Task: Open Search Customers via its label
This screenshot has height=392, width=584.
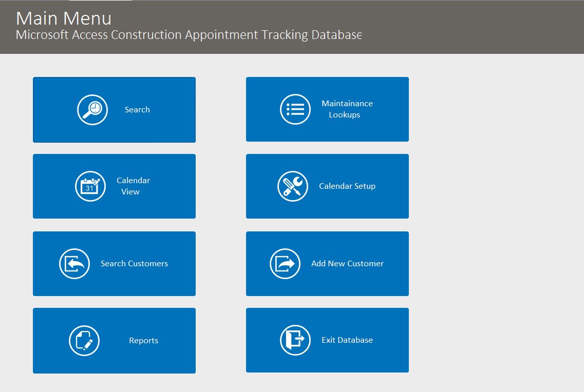Action: 134,264
